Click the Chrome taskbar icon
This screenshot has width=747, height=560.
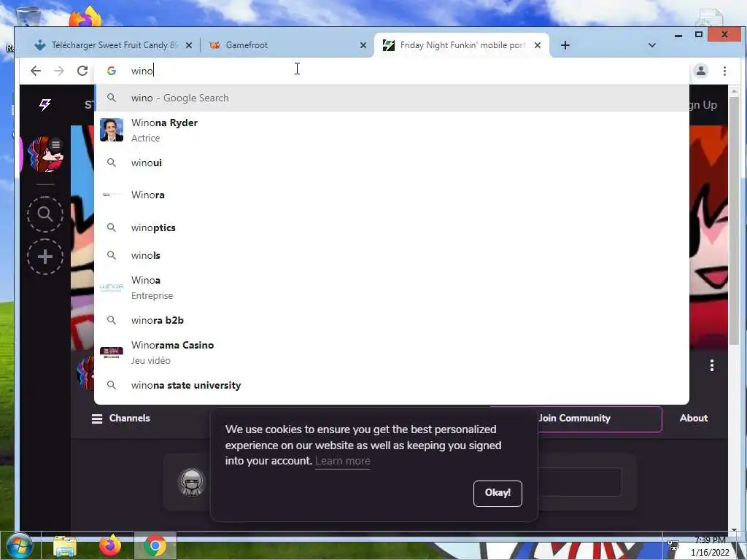(x=155, y=546)
